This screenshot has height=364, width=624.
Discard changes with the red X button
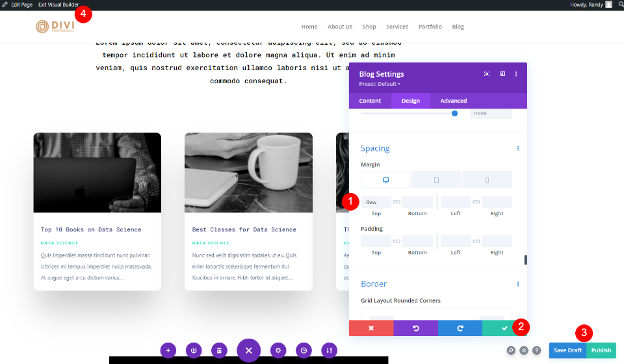(x=371, y=328)
